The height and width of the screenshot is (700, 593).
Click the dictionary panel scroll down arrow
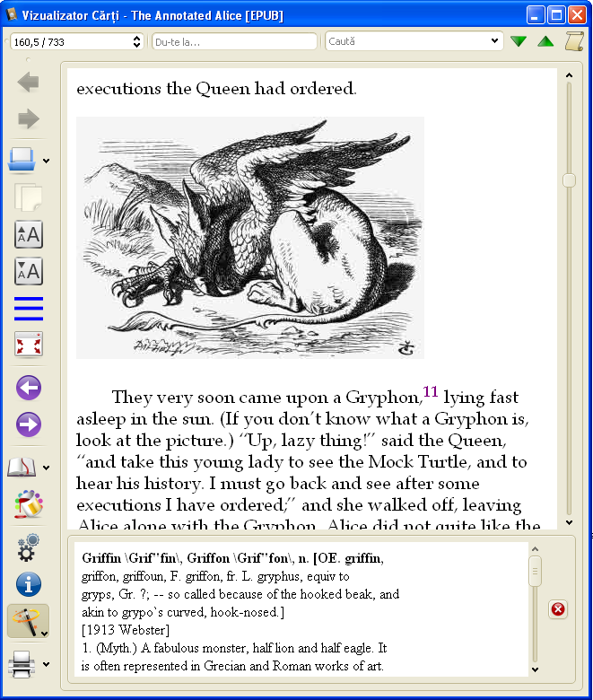pyautogui.click(x=535, y=669)
